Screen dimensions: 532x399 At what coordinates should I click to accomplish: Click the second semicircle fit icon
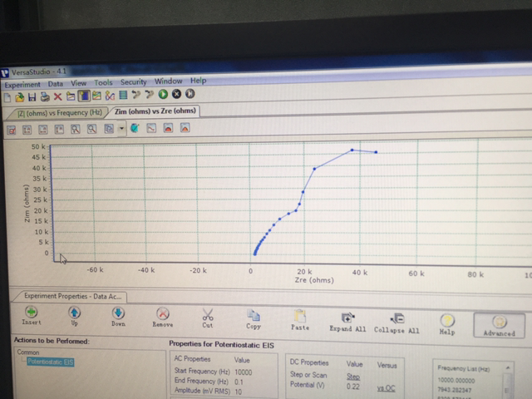click(185, 127)
